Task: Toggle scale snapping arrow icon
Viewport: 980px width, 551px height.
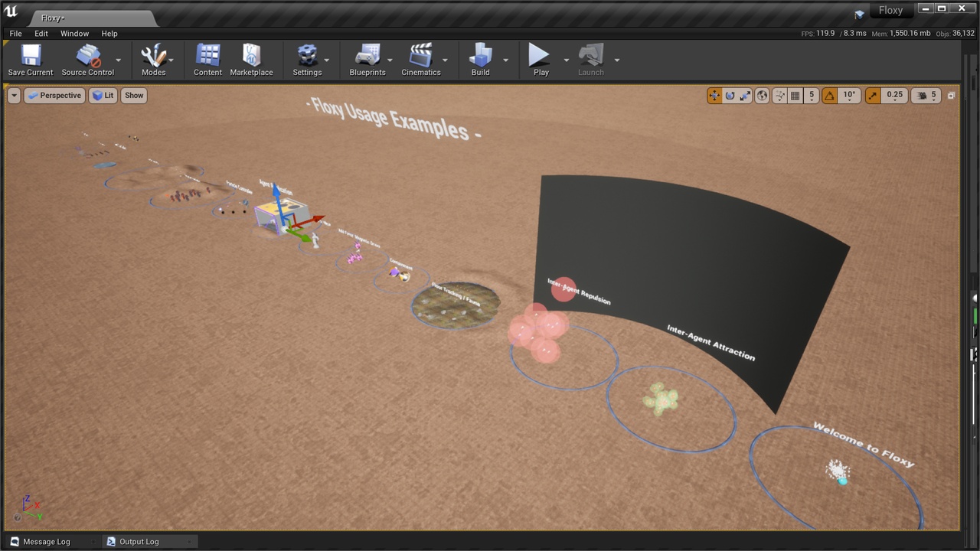Action: 873,96
